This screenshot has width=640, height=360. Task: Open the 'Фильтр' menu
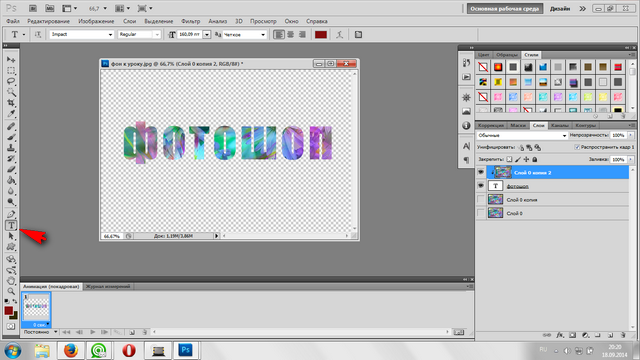tap(191, 21)
